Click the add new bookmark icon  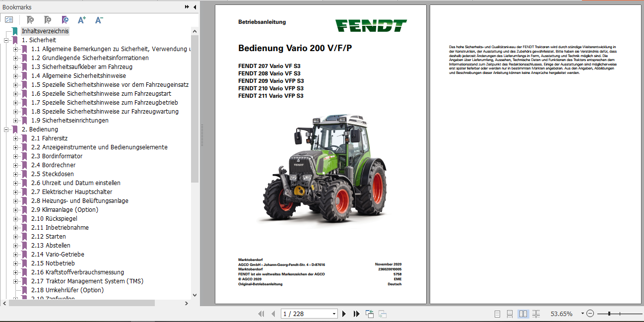pyautogui.click(x=48, y=20)
